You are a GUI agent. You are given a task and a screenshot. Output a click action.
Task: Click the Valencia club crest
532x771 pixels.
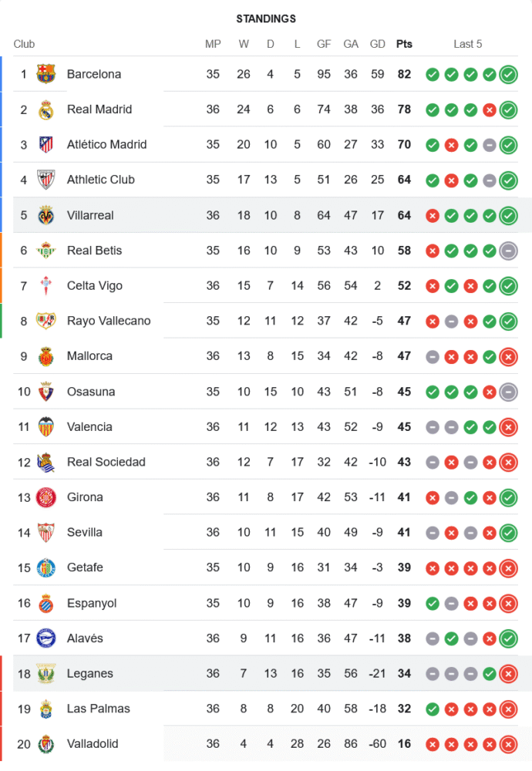click(x=46, y=427)
